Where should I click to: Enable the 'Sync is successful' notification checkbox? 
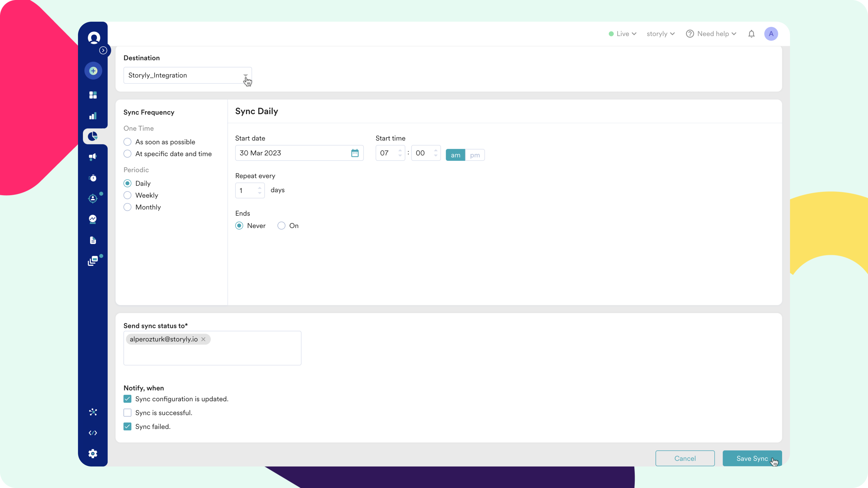(127, 413)
